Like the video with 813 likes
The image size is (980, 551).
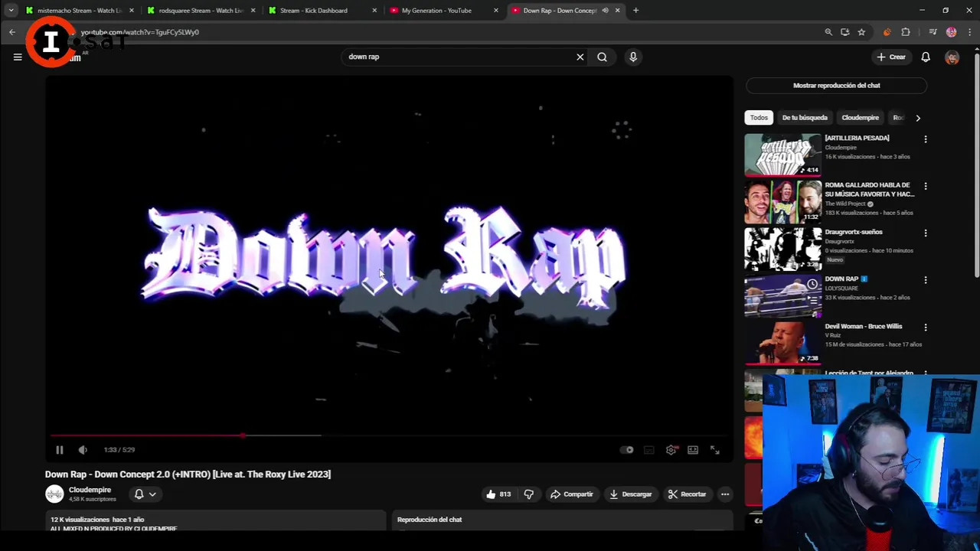click(x=498, y=494)
